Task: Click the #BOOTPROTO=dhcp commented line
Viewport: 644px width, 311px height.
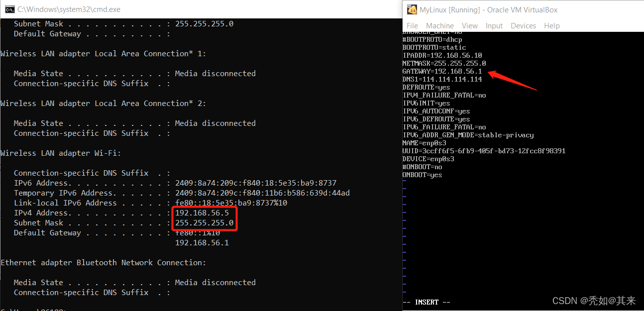Action: [x=432, y=39]
